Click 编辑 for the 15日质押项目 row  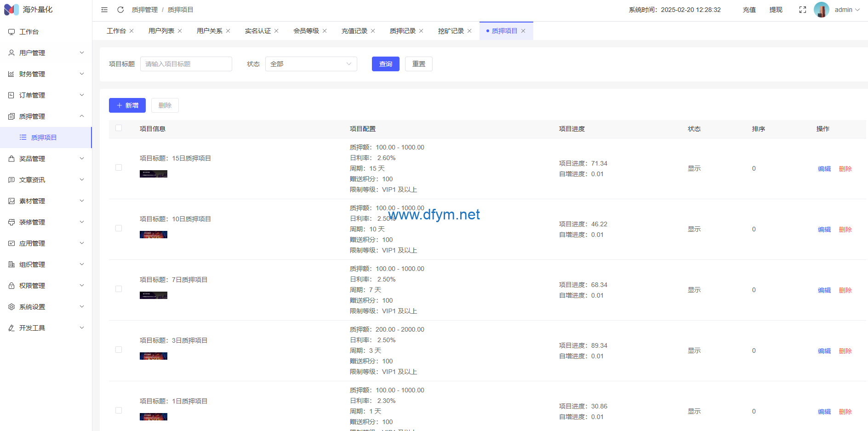tap(824, 169)
